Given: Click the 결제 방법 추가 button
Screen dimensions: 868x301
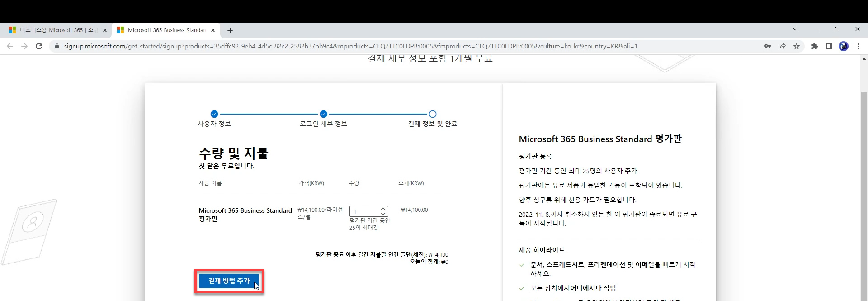Looking at the screenshot, I should pyautogui.click(x=229, y=281).
